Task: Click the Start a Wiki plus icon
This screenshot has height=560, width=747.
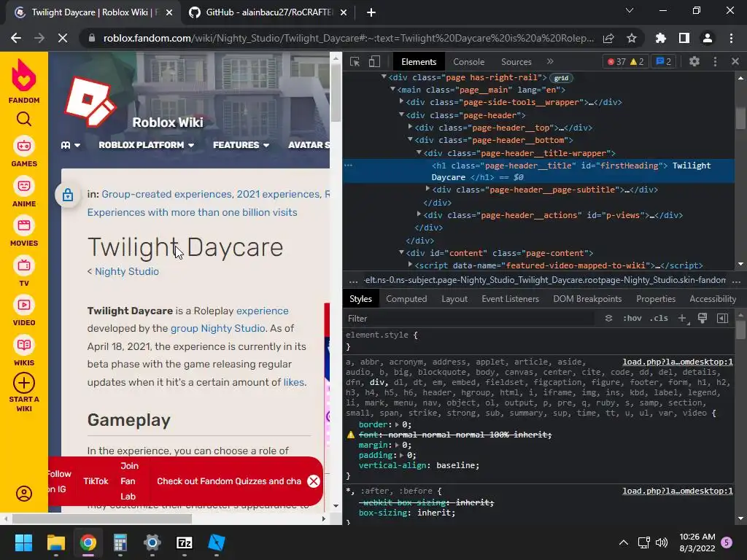Action: point(24,383)
